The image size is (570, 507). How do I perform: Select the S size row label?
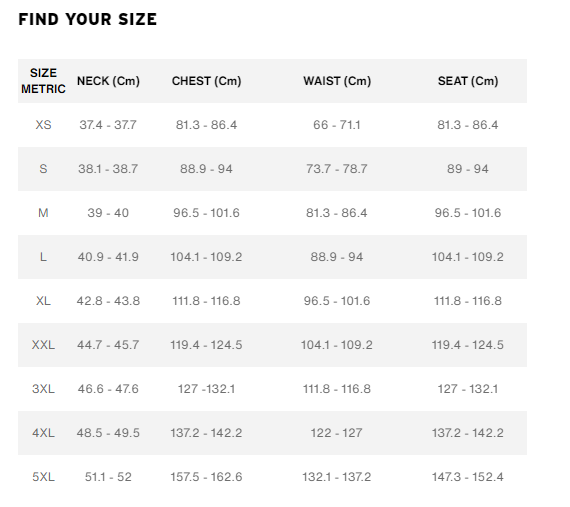click(x=43, y=169)
